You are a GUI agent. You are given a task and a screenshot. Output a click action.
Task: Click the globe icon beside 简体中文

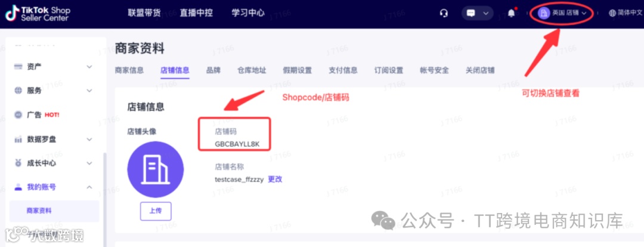click(612, 13)
